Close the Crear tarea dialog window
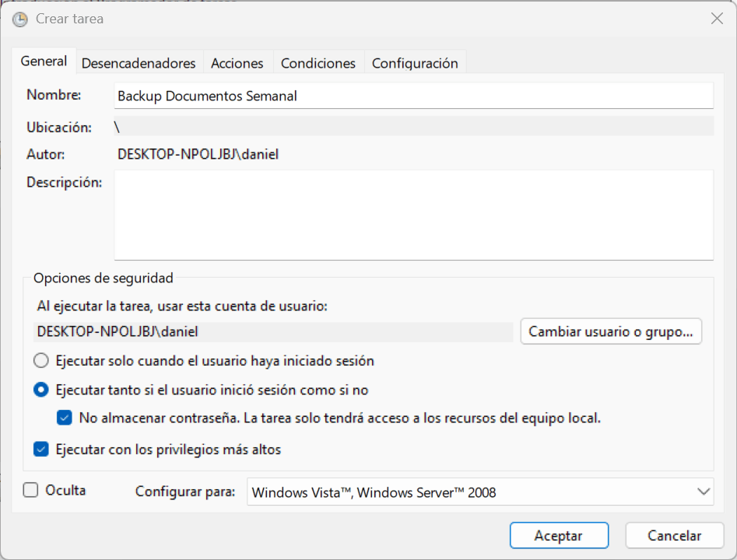Screen dimensions: 737x560 tap(717, 19)
